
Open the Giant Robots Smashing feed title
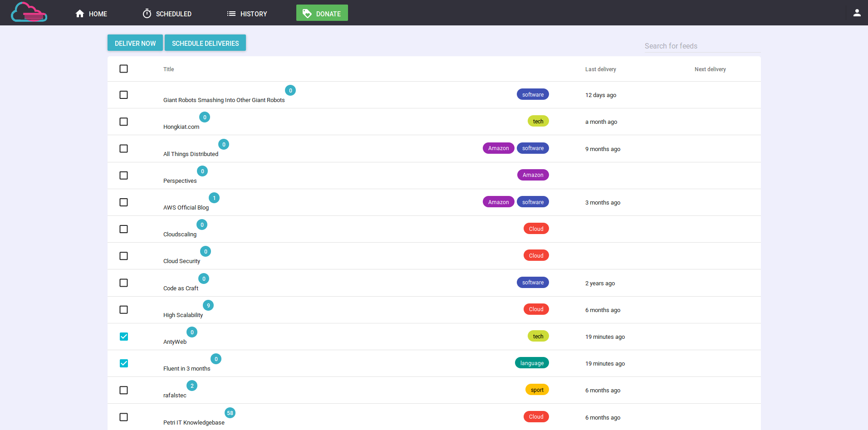click(x=224, y=100)
